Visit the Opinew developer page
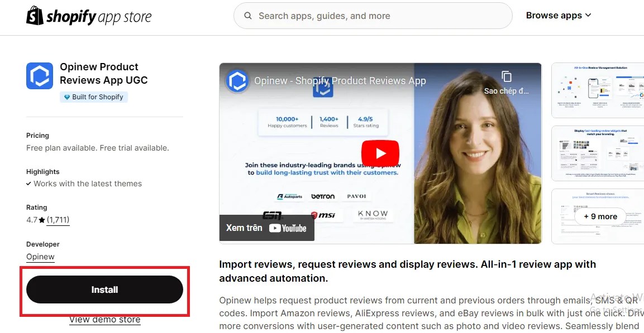Viewport: 644px width, 333px height. [40, 256]
